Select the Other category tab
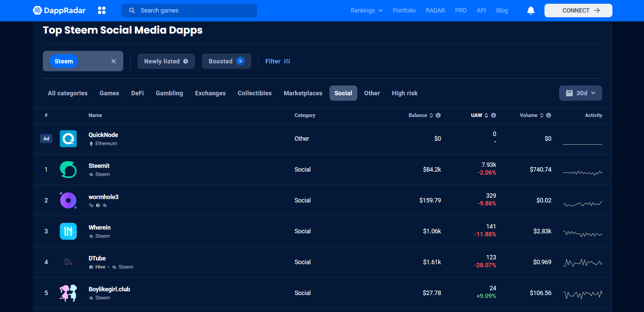Viewport: 644px width, 312px height. point(372,93)
